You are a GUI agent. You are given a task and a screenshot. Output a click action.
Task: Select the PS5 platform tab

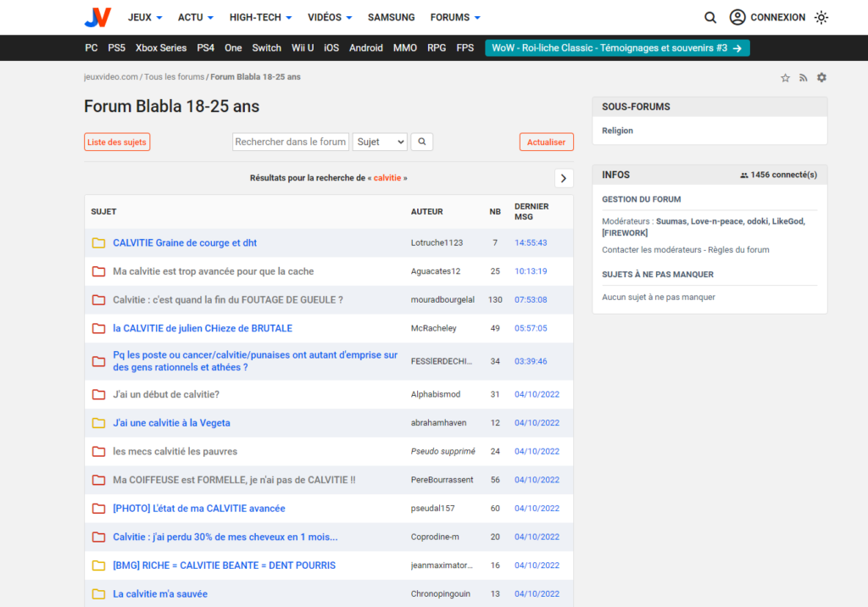click(116, 48)
